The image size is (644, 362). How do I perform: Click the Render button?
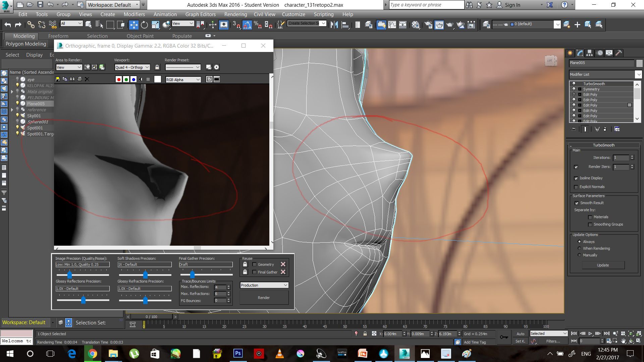[x=264, y=298]
